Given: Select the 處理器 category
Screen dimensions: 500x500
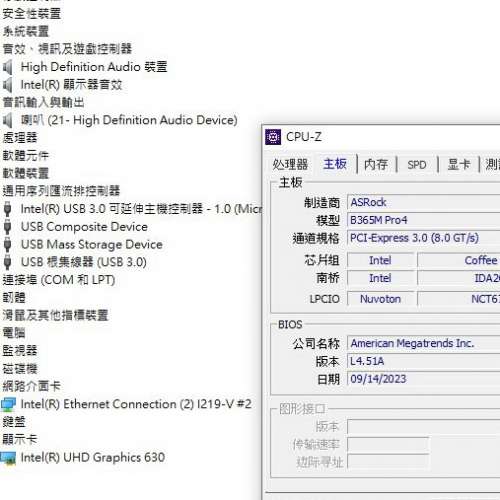Looking at the screenshot, I should click(20, 138).
